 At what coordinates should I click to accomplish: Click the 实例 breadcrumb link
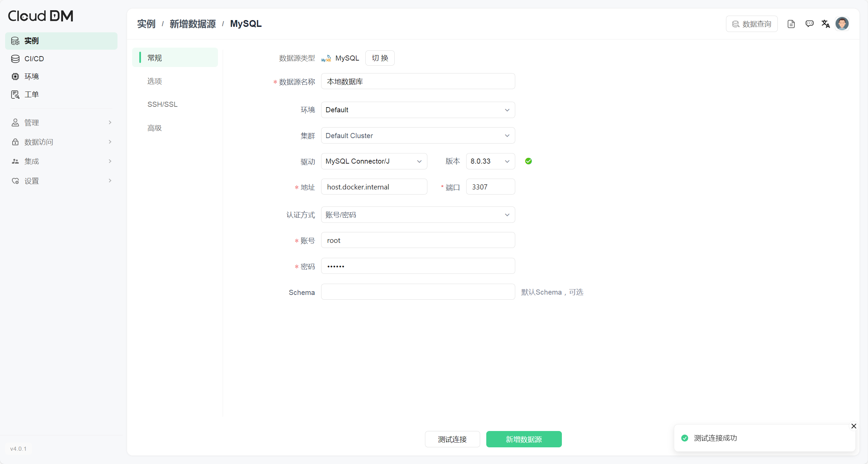146,24
